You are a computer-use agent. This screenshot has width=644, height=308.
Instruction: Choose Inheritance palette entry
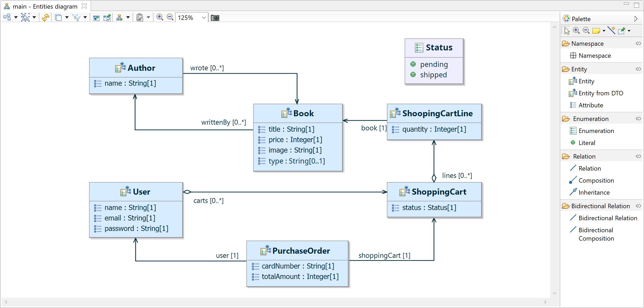(x=594, y=193)
